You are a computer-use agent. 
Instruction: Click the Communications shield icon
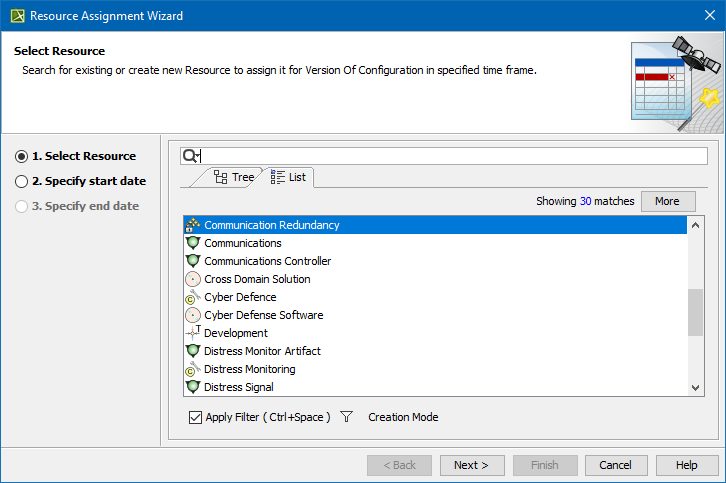pos(193,243)
